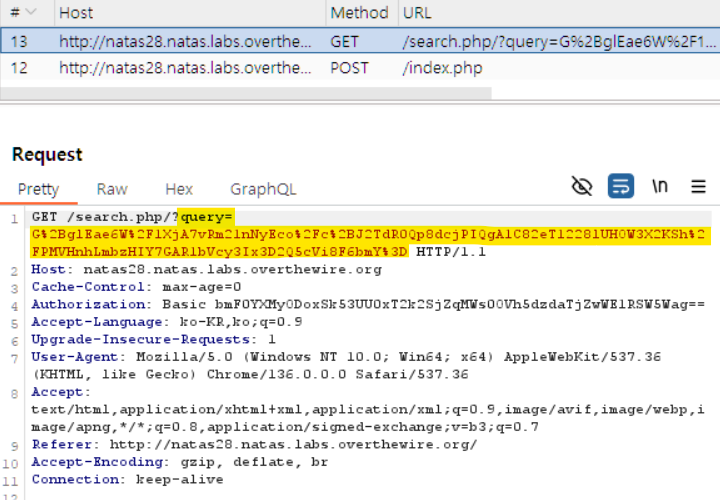Image resolution: width=720 pixels, height=500 pixels.
Task: Switch to the Pretty tab
Action: (38, 189)
